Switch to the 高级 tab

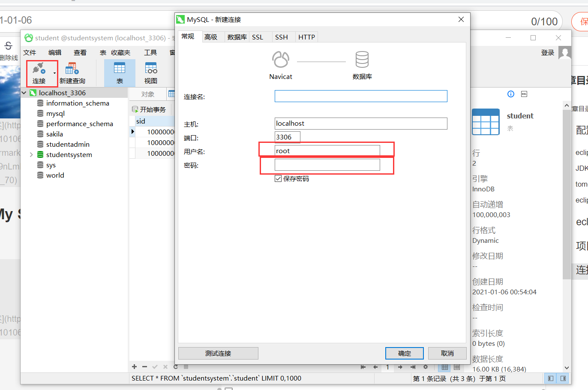[211, 37]
